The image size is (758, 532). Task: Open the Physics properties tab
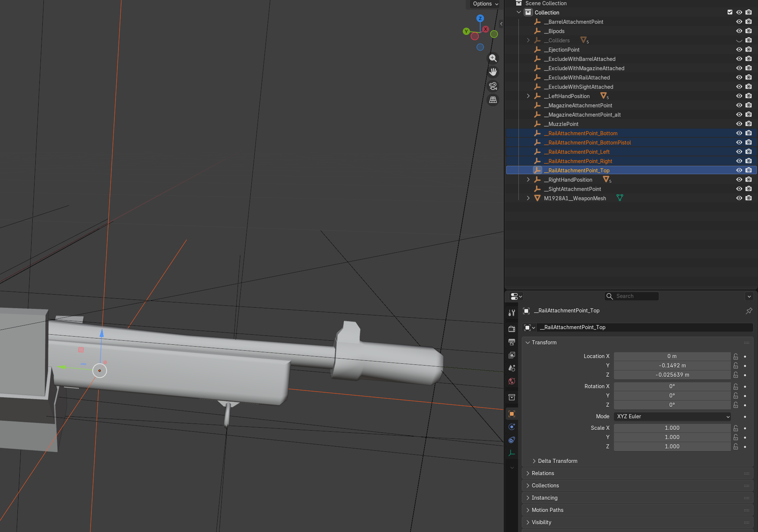(512, 427)
